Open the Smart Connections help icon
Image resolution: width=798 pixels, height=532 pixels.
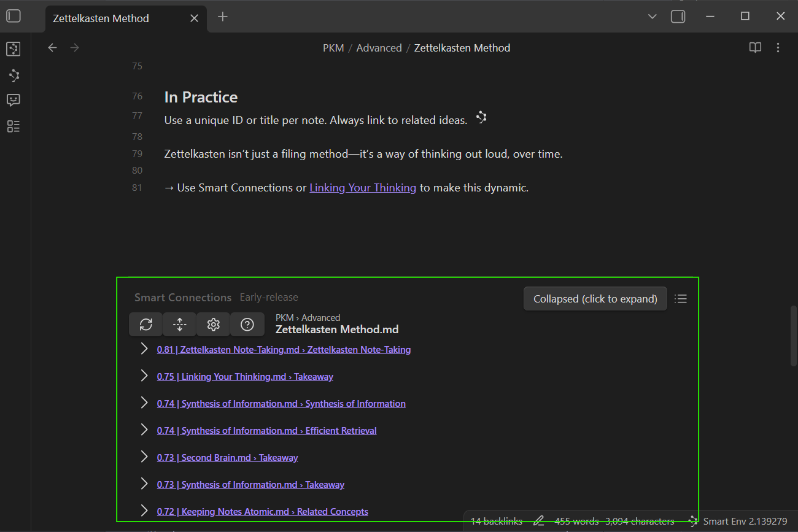[247, 325]
